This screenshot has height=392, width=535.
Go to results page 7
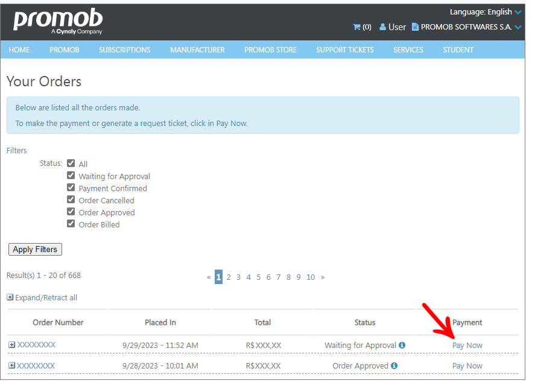(x=279, y=277)
